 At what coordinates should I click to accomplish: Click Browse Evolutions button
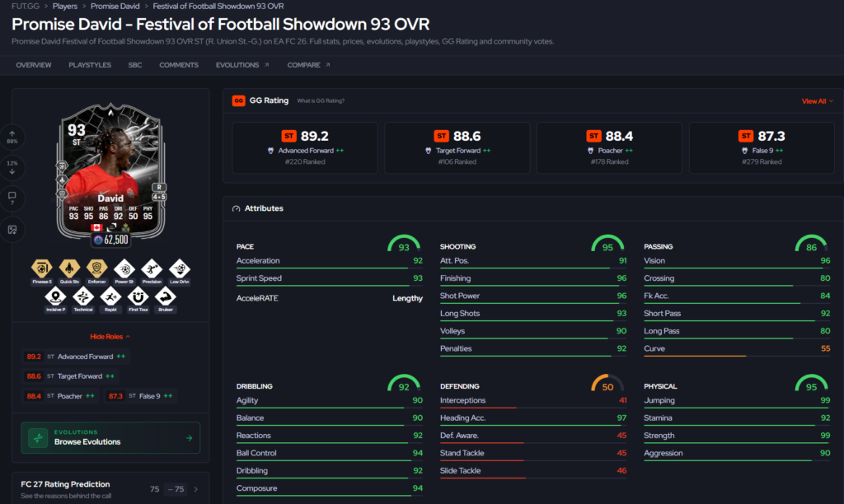point(110,438)
